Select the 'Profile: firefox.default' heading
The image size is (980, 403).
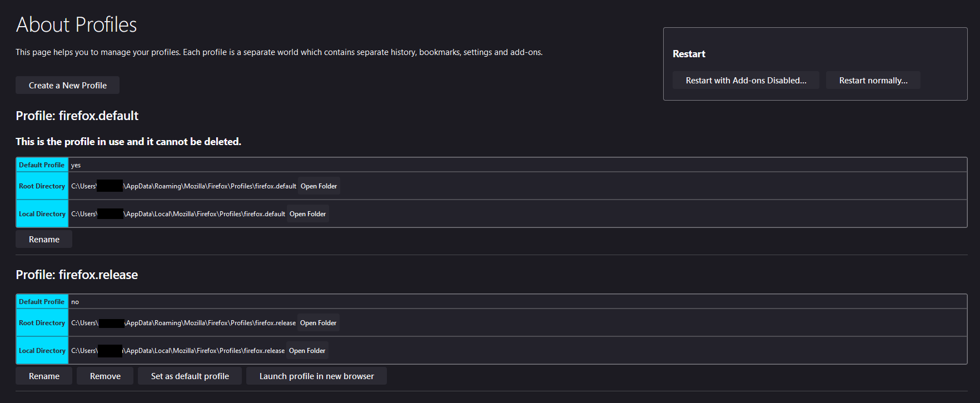tap(77, 116)
